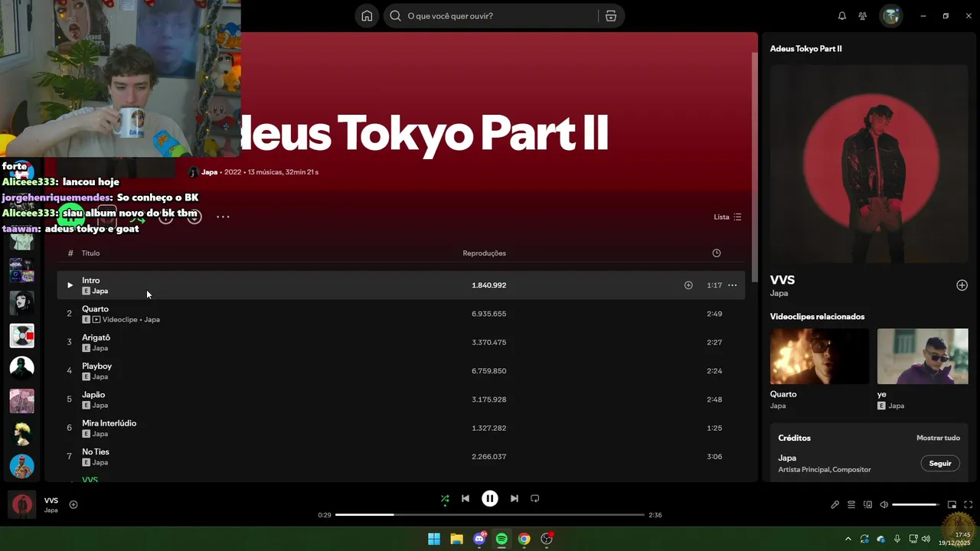Viewport: 980px width, 551px height.
Task: Select the track 'Quarto'
Action: (400, 314)
